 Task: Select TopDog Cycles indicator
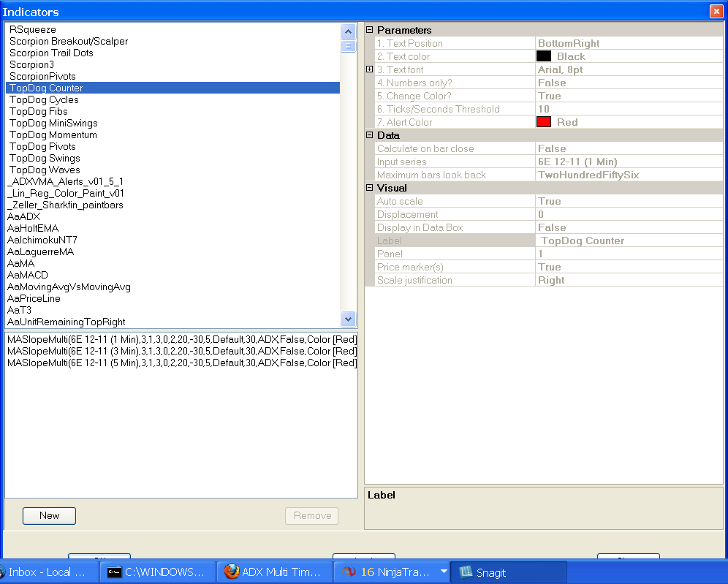[172, 100]
